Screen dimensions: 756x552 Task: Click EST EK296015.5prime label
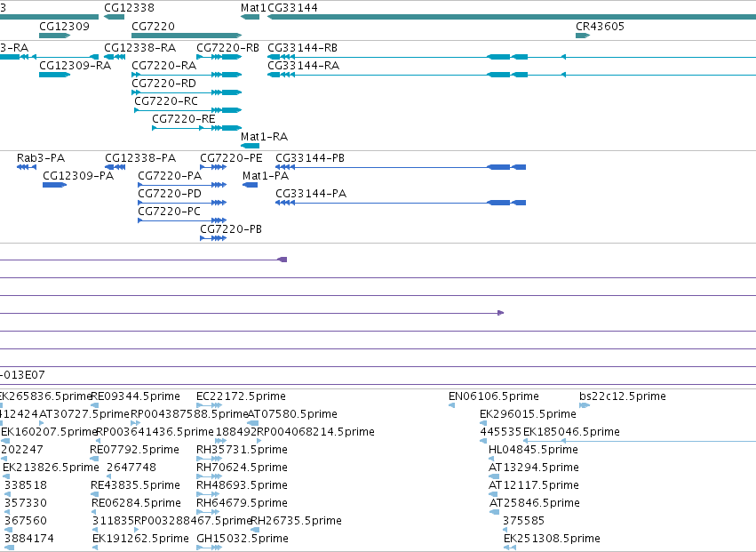[x=528, y=414]
